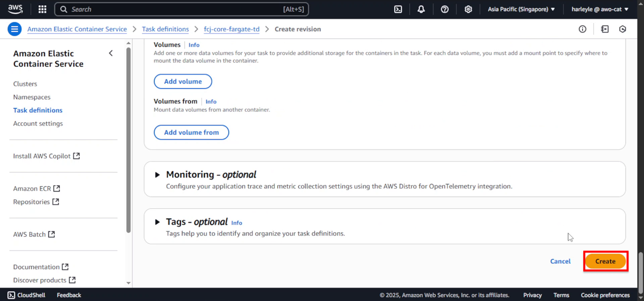
Task: Click Info link next to Tags
Action: tap(236, 223)
